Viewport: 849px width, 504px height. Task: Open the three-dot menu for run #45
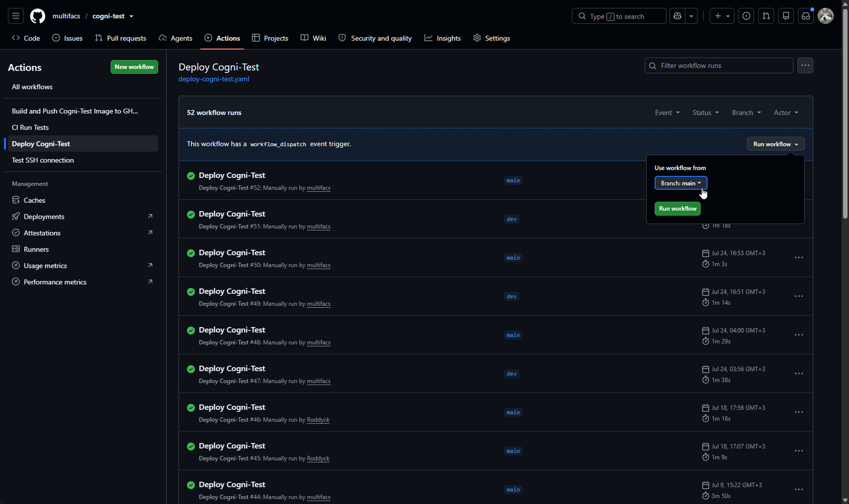pos(799,451)
